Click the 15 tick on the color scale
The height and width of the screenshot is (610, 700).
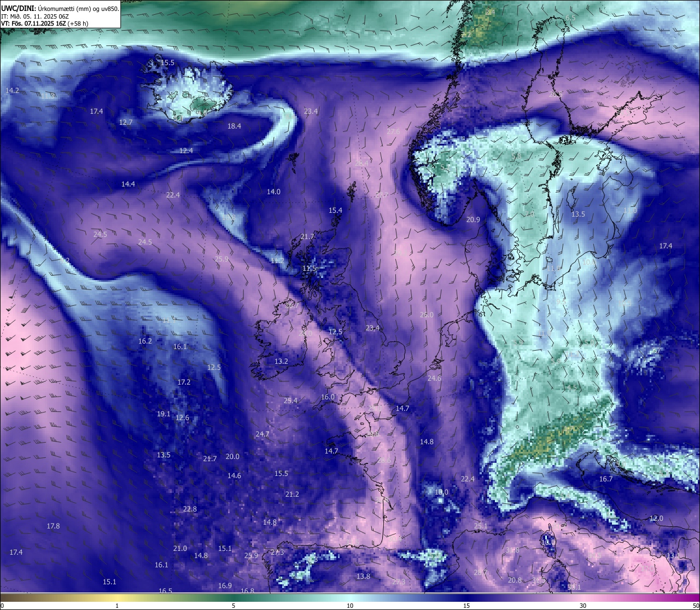pos(466,606)
